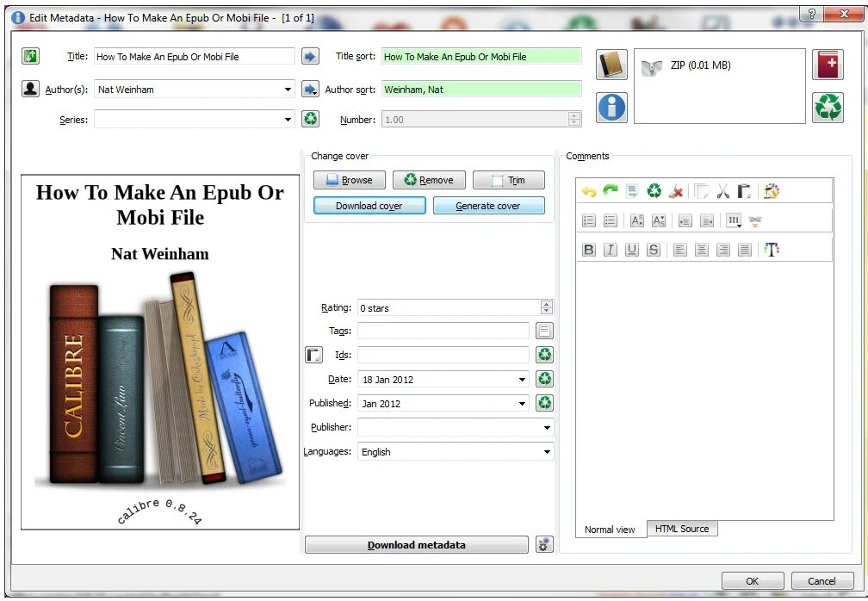Justify comment text
868x601 pixels.
(745, 250)
